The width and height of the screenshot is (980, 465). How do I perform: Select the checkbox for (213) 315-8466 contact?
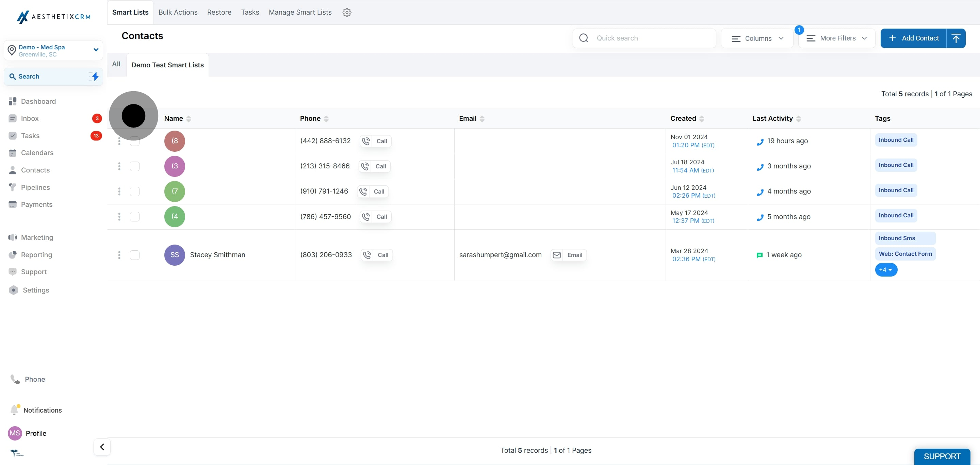(x=135, y=166)
